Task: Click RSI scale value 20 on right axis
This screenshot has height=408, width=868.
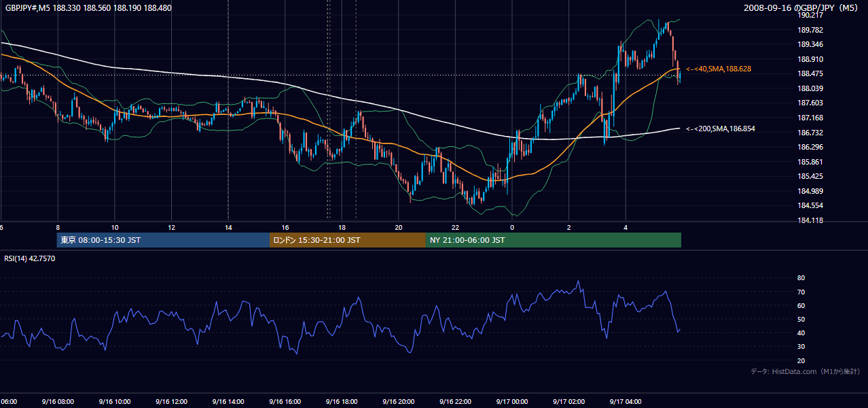Action: point(801,360)
